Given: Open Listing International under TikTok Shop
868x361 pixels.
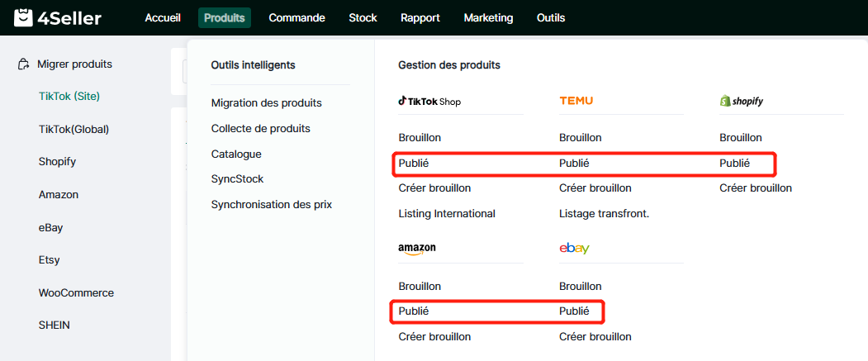Looking at the screenshot, I should click(447, 214).
